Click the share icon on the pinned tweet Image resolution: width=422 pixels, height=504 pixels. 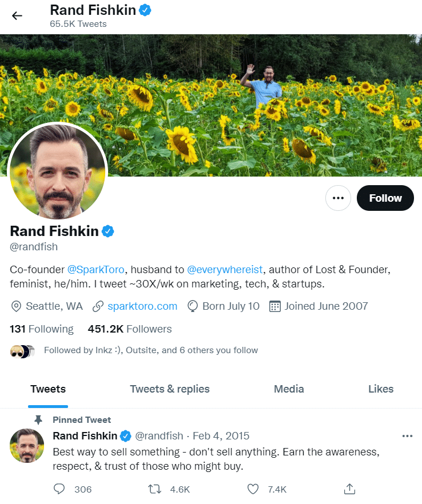pyautogui.click(x=349, y=489)
